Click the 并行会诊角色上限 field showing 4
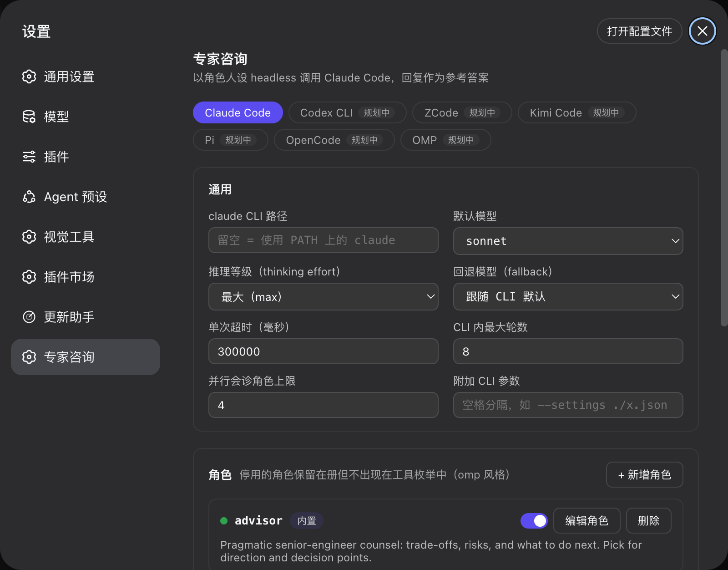Viewport: 728px width, 570px height. [x=324, y=405]
